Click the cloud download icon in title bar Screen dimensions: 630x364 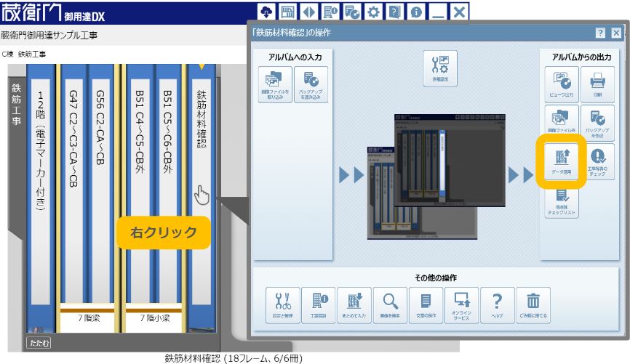(266, 12)
